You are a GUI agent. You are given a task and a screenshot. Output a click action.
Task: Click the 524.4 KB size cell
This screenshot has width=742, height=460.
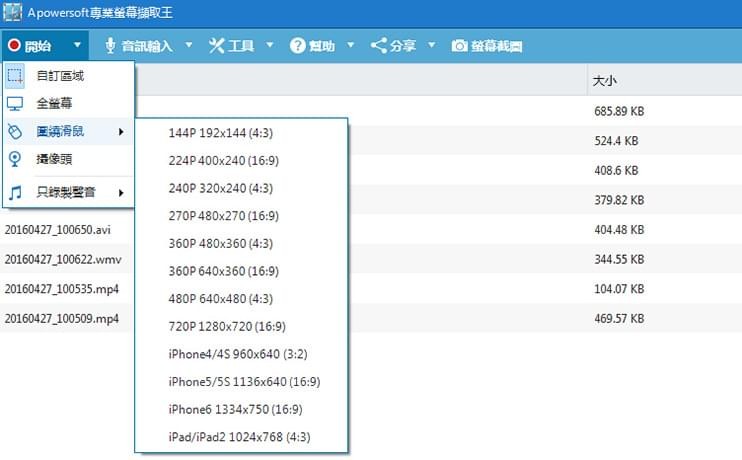click(616, 141)
